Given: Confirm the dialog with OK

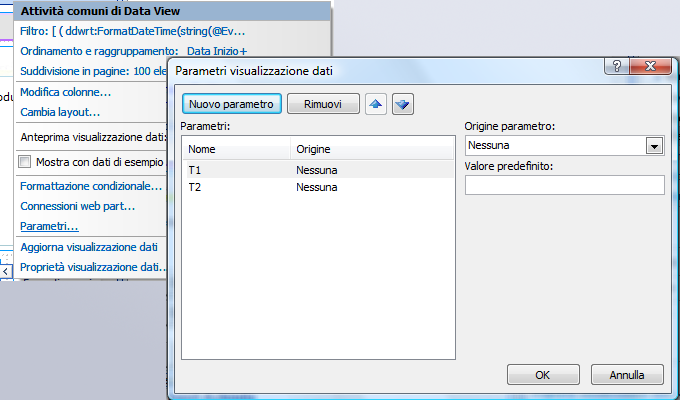Looking at the screenshot, I should tap(543, 375).
